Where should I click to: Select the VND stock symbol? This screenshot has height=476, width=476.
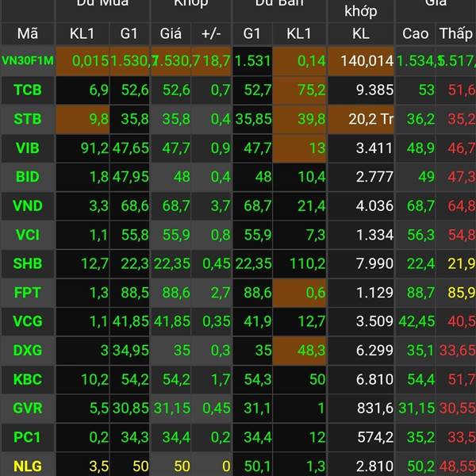point(28,205)
